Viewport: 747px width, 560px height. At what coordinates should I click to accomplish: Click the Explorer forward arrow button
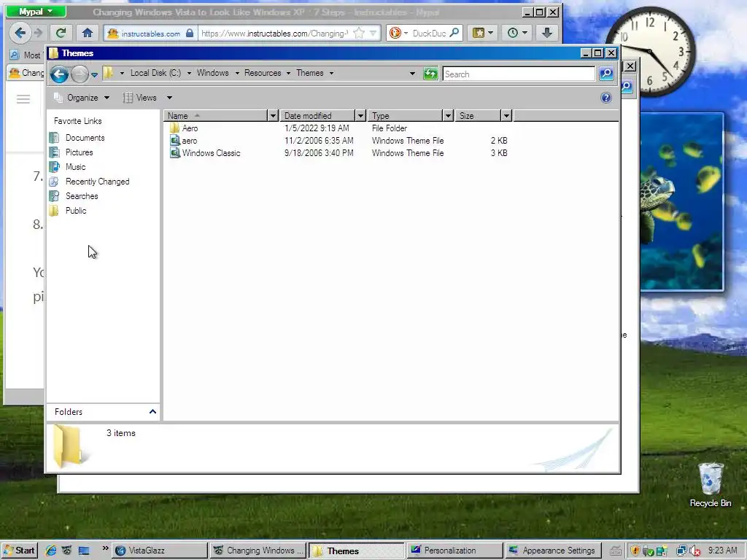pos(80,74)
